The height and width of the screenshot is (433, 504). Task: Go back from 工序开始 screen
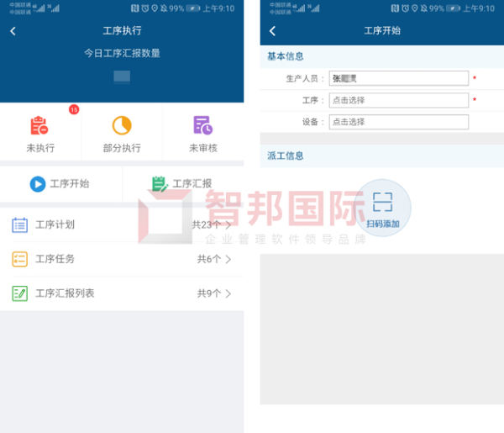pyautogui.click(x=272, y=31)
